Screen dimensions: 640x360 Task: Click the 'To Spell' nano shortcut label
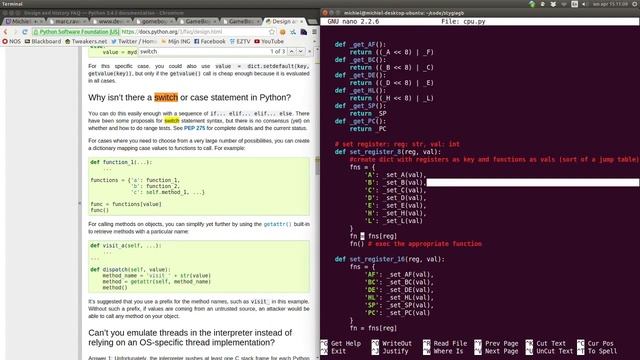pyautogui.click(x=602, y=351)
